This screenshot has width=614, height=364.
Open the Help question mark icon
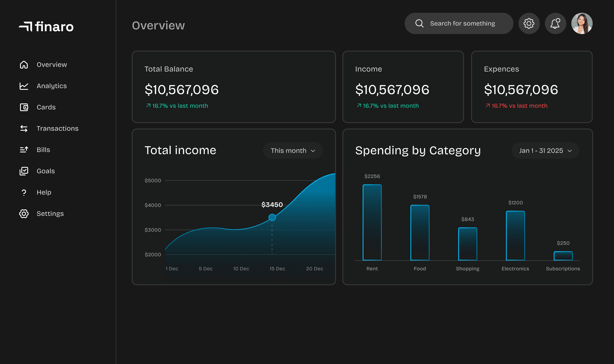[24, 192]
